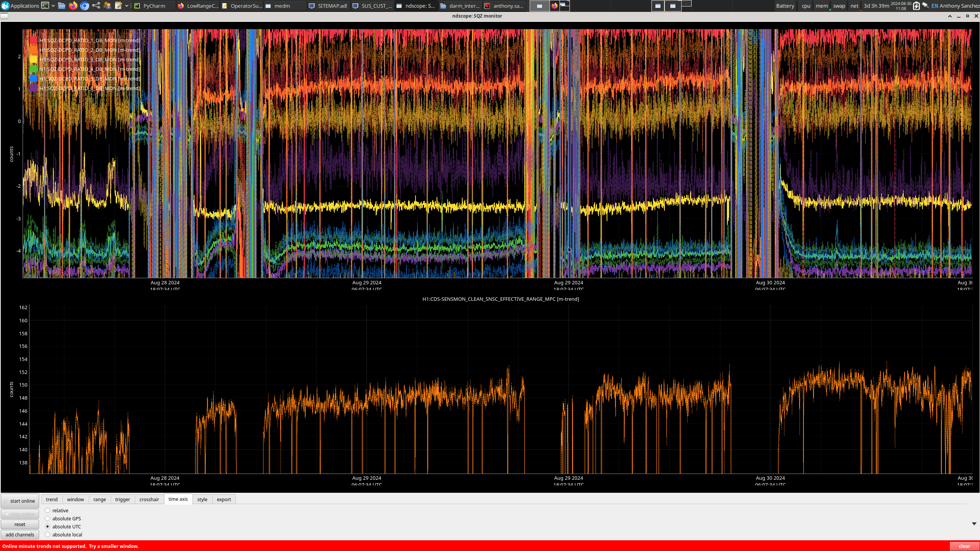This screenshot has width=980, height=551.
Task: Select the absolute GPS time axis option
Action: pyautogui.click(x=63, y=518)
